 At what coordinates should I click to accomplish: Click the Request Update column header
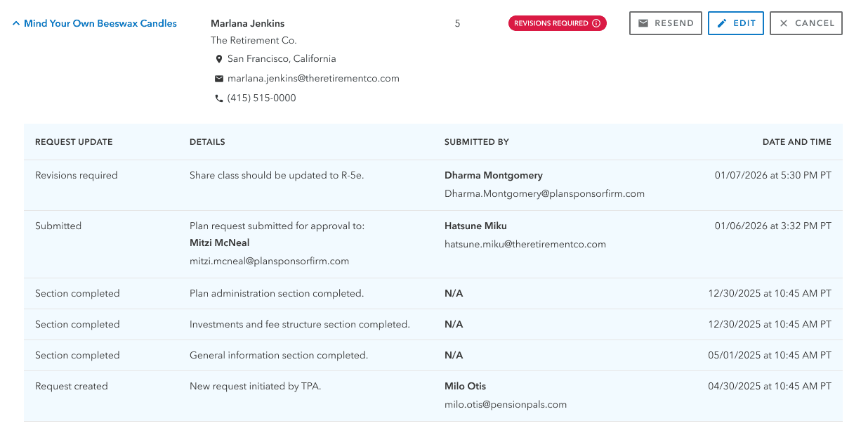(x=74, y=142)
